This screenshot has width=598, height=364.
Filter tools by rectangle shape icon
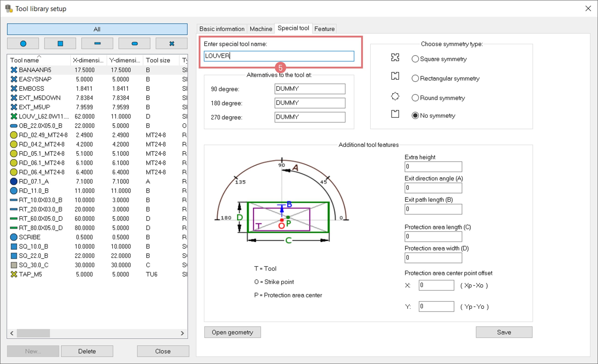(97, 44)
